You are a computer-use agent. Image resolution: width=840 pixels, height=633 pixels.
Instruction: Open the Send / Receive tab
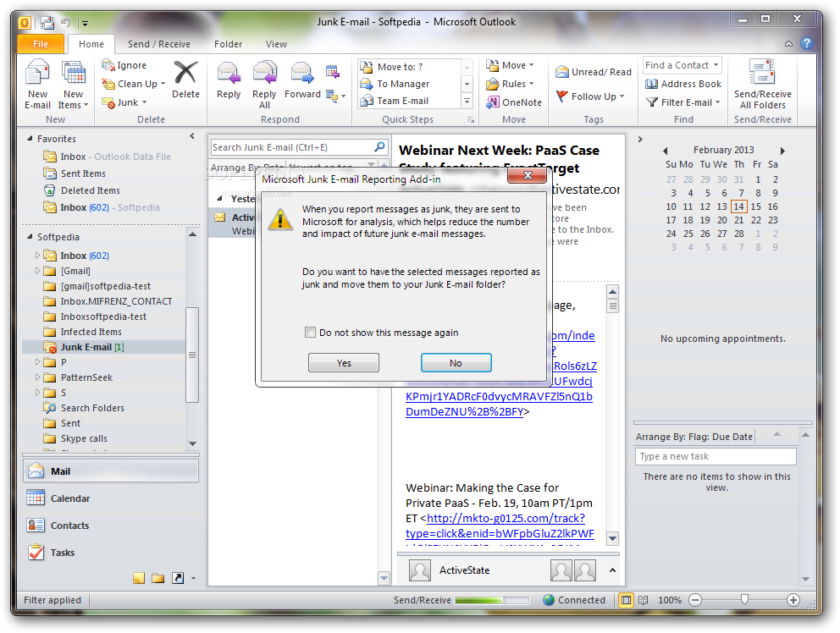(x=158, y=44)
